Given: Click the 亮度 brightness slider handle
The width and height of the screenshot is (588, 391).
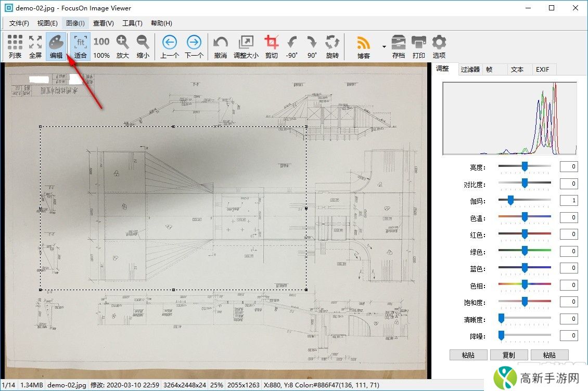Looking at the screenshot, I should pos(525,166).
